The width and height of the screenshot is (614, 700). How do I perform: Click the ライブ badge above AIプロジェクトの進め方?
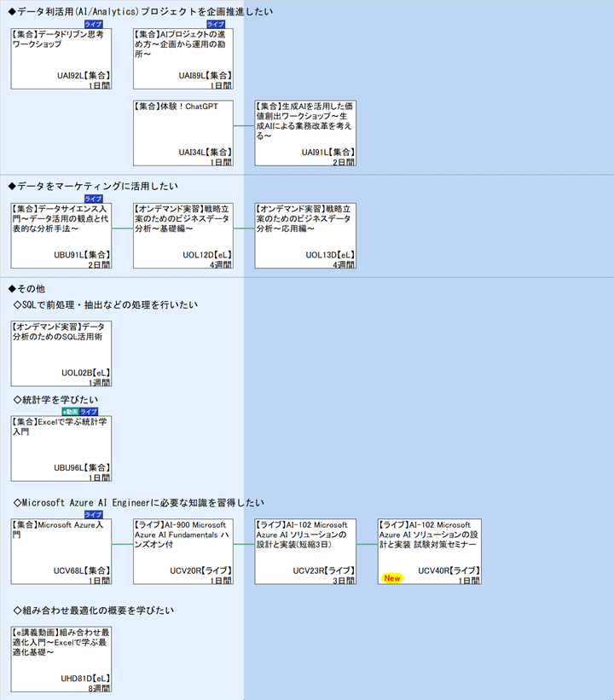pos(216,24)
